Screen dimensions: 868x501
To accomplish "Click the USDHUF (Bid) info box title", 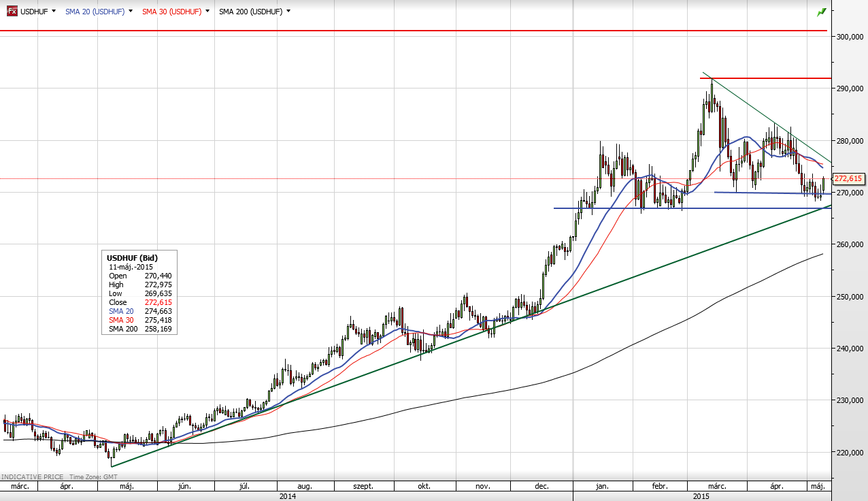I will click(x=132, y=258).
